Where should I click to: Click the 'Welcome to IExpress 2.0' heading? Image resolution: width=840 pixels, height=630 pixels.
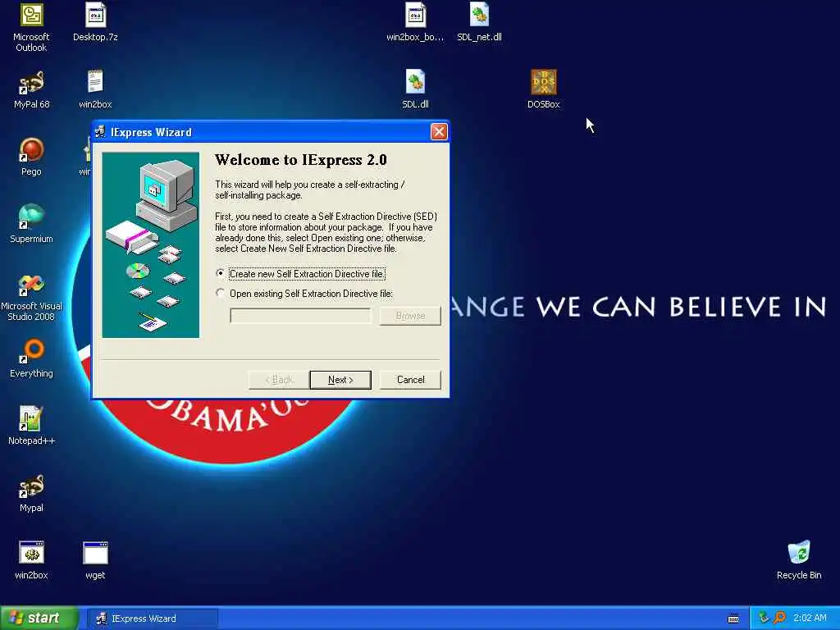pos(300,160)
